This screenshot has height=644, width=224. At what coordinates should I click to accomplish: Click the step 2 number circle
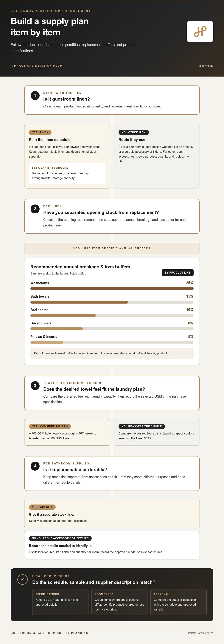click(x=35, y=209)
